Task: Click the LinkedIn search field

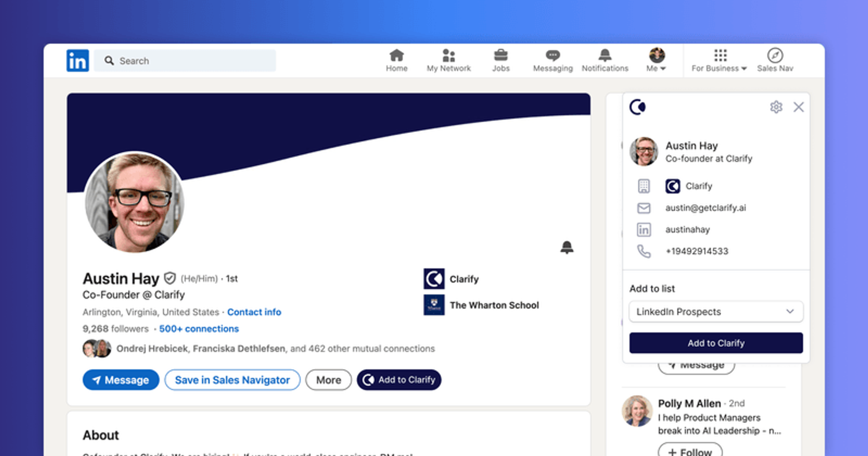Action: [185, 60]
